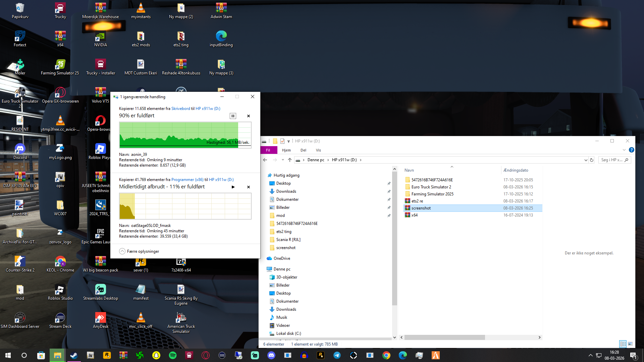
Task: Cancel the Programmer (x86) copy operation
Action: (x=249, y=187)
